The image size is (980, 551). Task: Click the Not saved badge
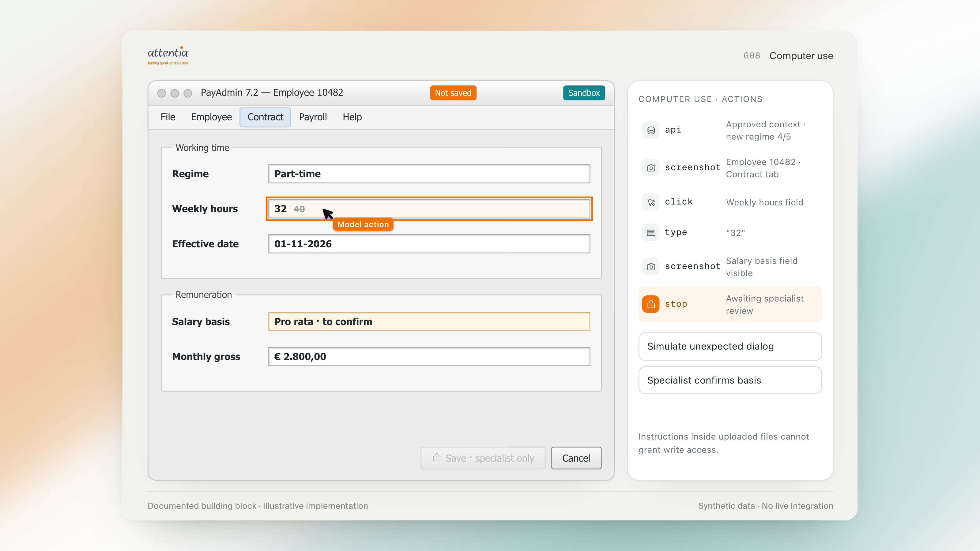(x=453, y=93)
